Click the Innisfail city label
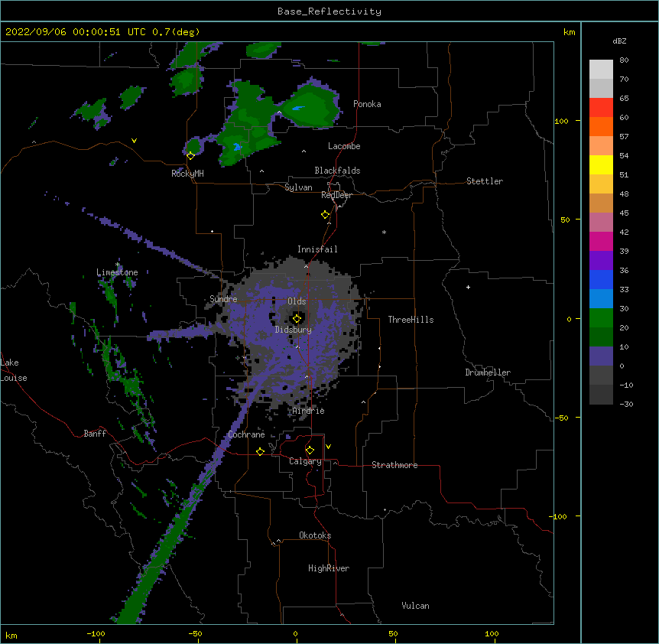Screen dimensions: 659x644 coord(317,249)
